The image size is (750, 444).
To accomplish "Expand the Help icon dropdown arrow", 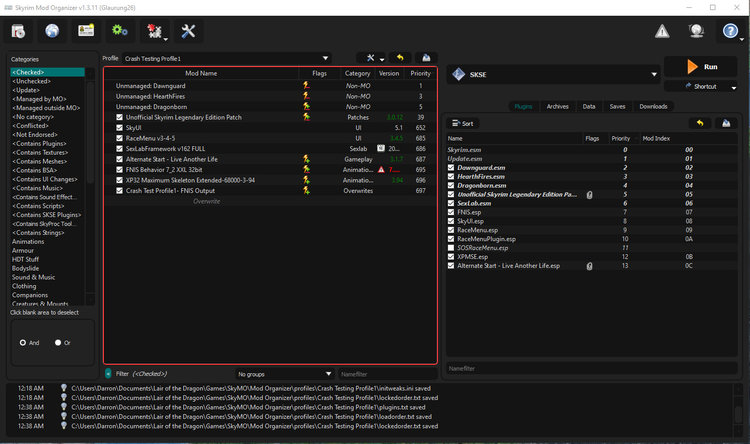I will [741, 39].
